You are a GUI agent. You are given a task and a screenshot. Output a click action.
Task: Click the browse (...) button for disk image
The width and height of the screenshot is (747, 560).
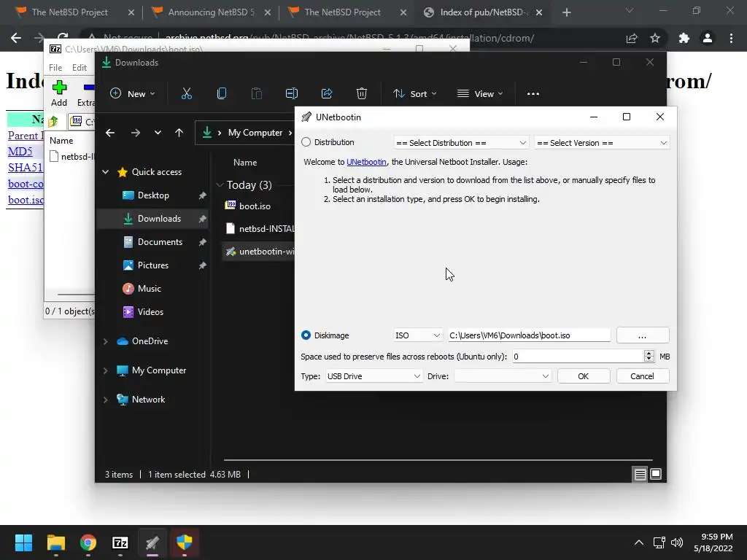pyautogui.click(x=643, y=335)
